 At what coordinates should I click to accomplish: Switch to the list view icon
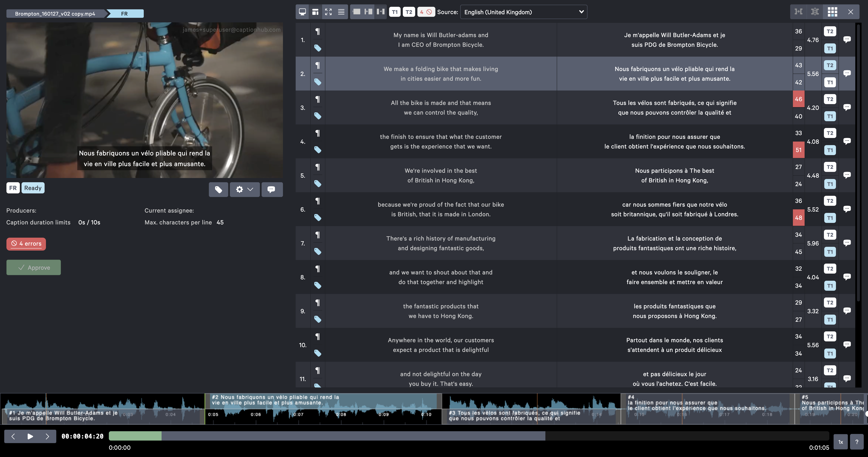(341, 12)
